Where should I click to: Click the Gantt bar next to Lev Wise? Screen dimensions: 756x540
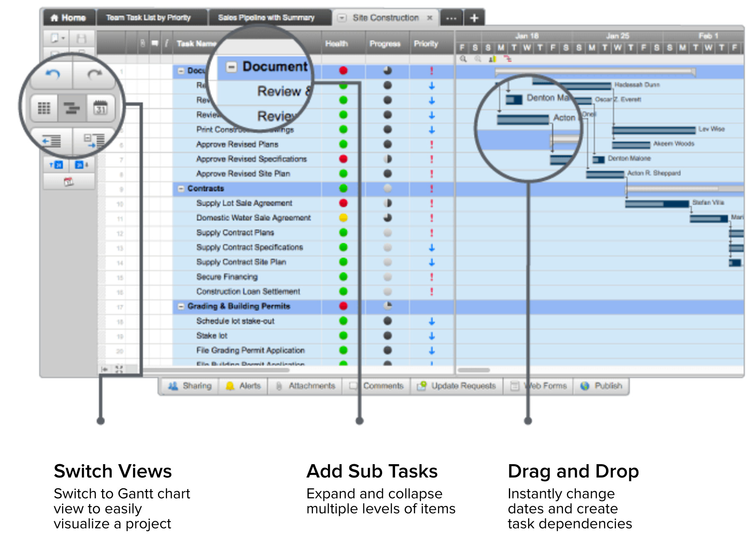pyautogui.click(x=654, y=130)
